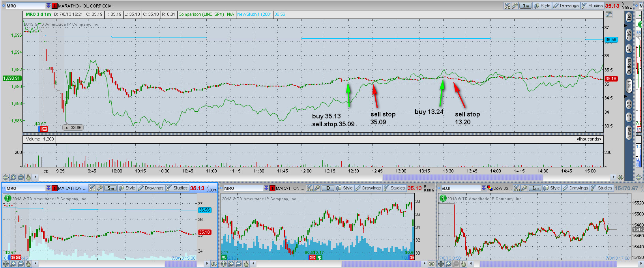Viewport: 644px width, 268px height.
Task: Click the MRO symbol field on the top chart
Action: [x=26, y=6]
